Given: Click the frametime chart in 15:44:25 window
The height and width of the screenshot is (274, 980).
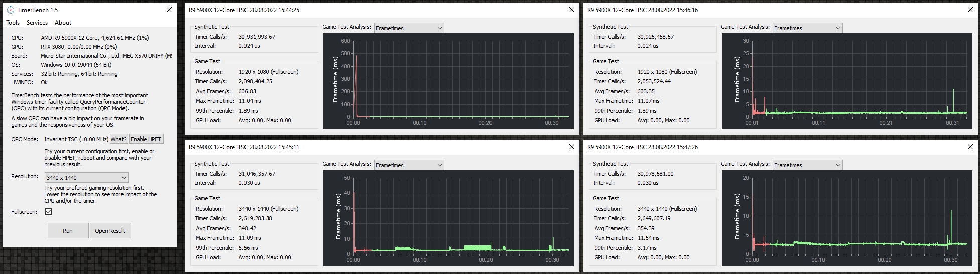Looking at the screenshot, I should point(448,81).
